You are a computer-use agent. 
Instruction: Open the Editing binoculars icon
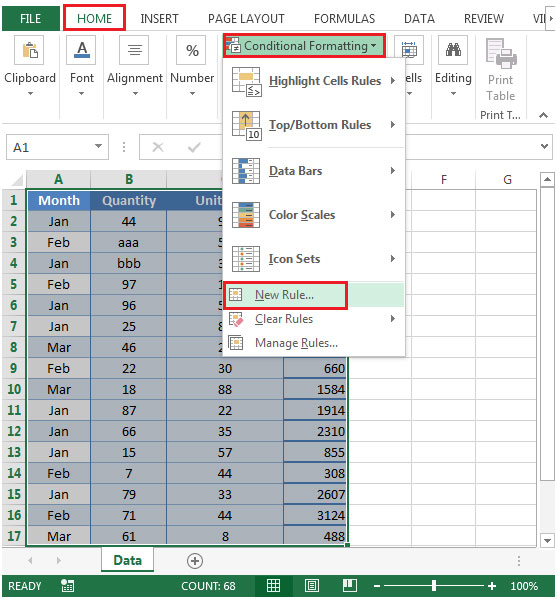[453, 50]
